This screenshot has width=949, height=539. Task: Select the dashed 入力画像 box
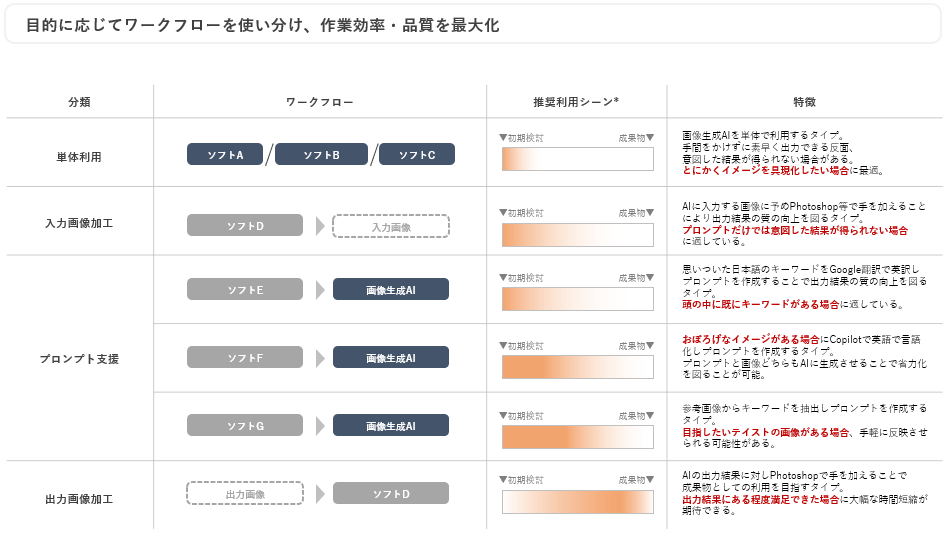pyautogui.click(x=391, y=226)
